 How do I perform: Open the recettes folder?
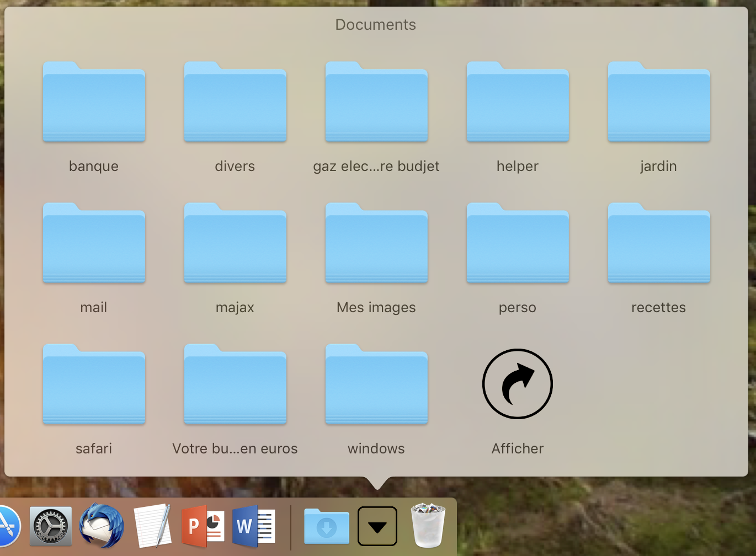click(x=659, y=244)
